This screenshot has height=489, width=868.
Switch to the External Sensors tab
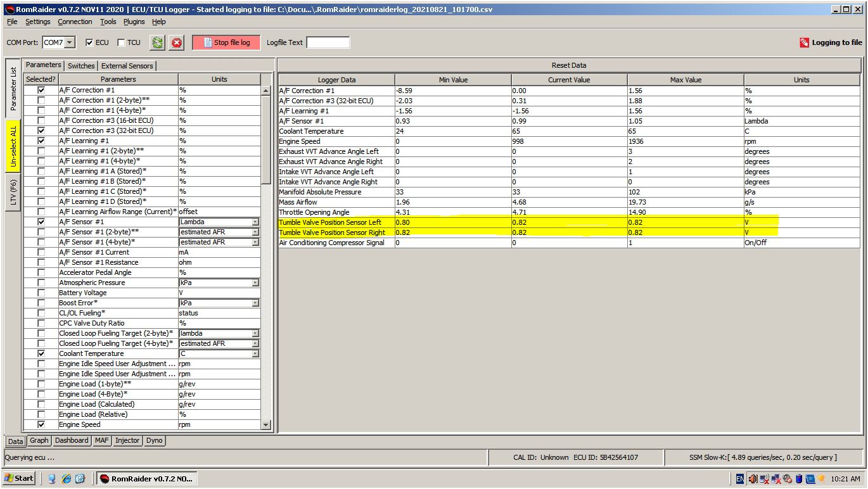pos(127,66)
